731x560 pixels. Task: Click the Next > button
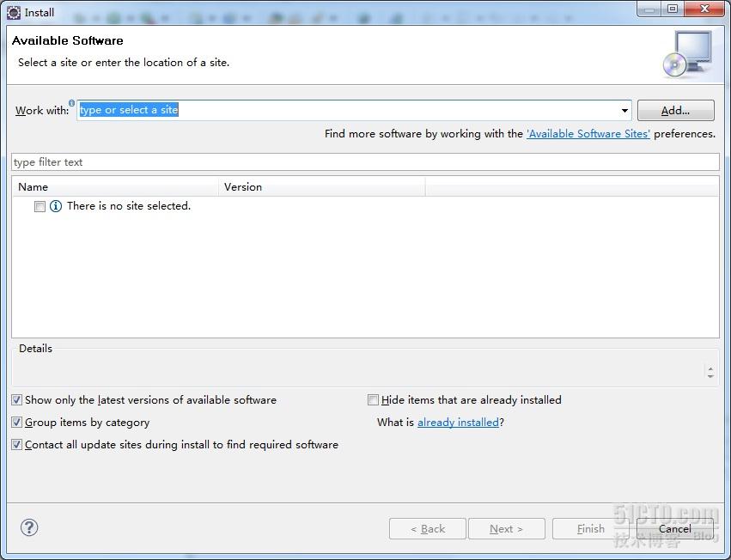tap(506, 529)
